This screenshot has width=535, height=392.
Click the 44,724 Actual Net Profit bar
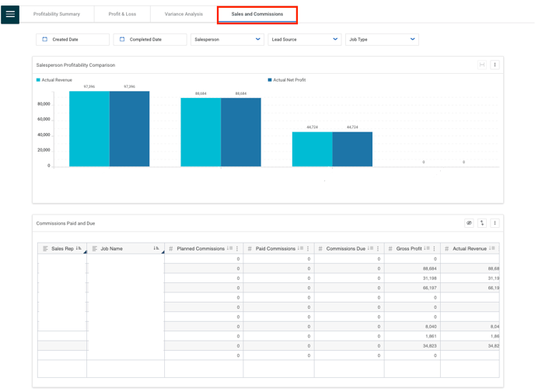(352, 149)
